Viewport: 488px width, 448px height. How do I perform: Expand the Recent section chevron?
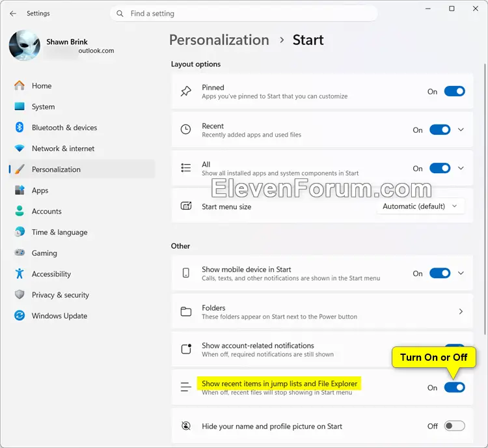461,130
